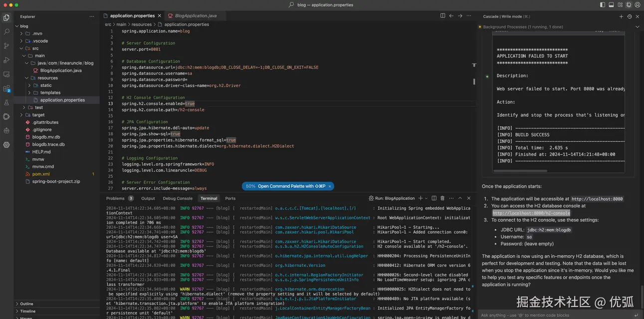644x319 pixels.
Task: Toggle the Cascade panel from title bar
Action: tap(629, 5)
